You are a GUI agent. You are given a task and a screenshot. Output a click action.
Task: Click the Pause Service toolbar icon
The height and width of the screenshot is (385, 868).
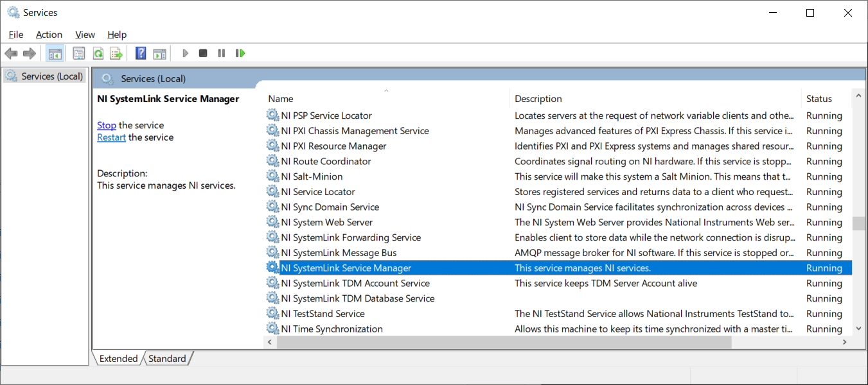tap(222, 53)
